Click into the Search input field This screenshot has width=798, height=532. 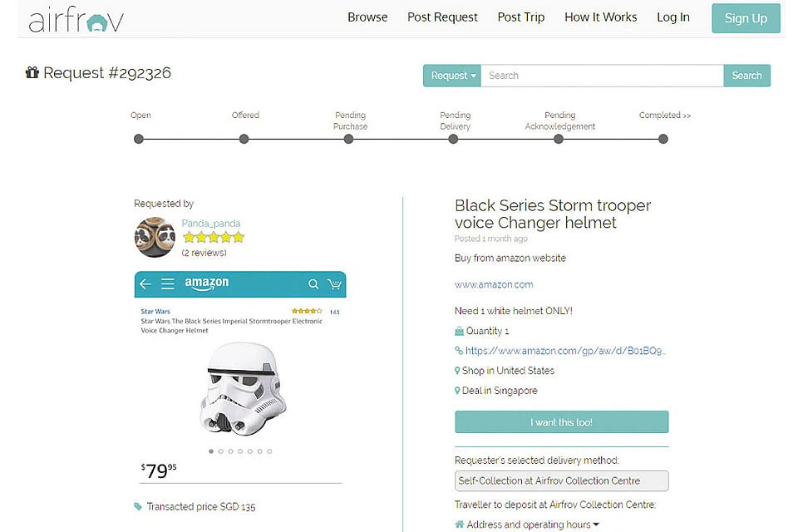coord(602,76)
